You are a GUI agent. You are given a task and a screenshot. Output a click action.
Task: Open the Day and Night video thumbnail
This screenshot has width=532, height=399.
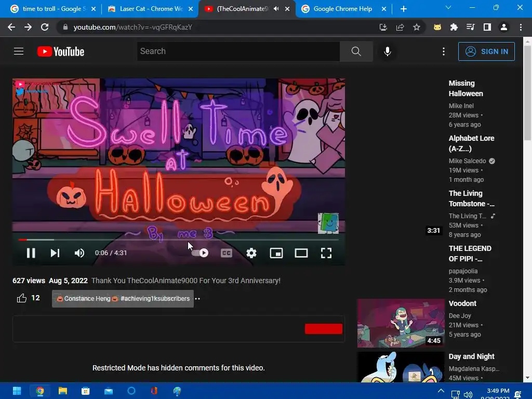tap(401, 367)
